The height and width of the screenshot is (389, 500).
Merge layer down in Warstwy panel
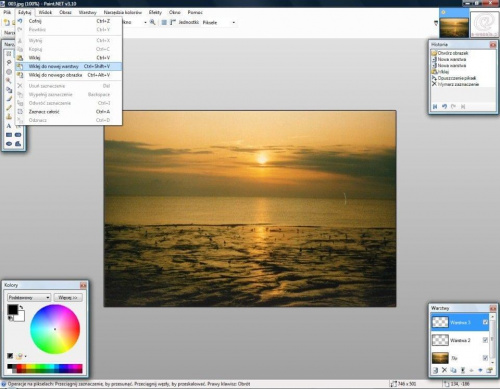(x=463, y=370)
